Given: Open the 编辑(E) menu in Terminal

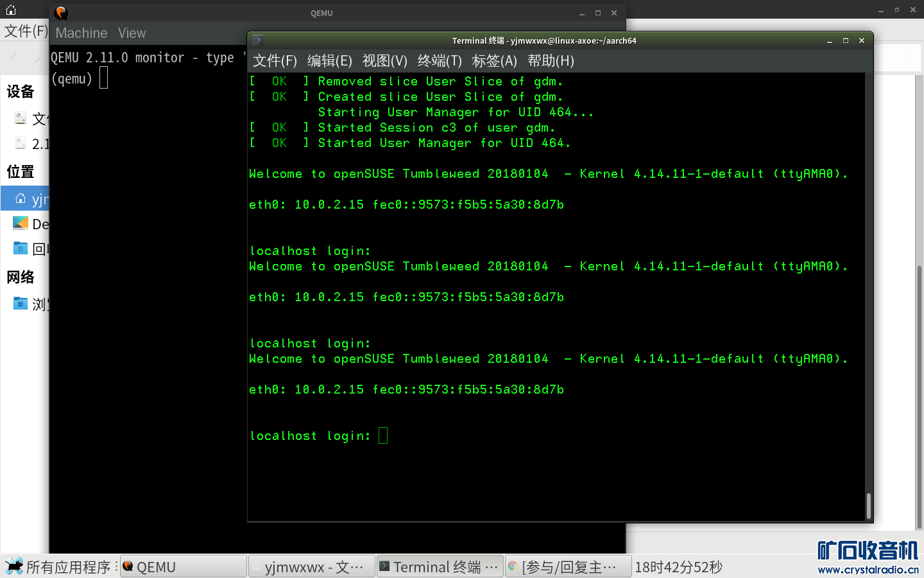Looking at the screenshot, I should 330,61.
